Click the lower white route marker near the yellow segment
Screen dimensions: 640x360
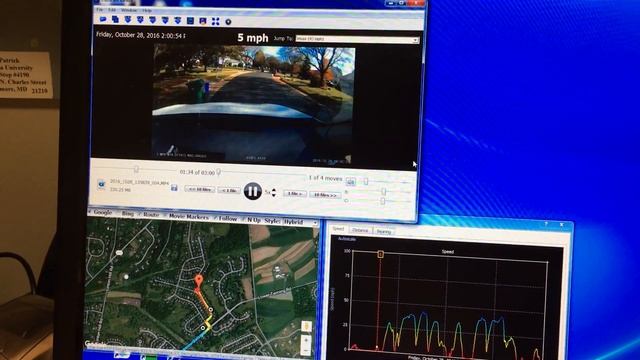(x=203, y=328)
